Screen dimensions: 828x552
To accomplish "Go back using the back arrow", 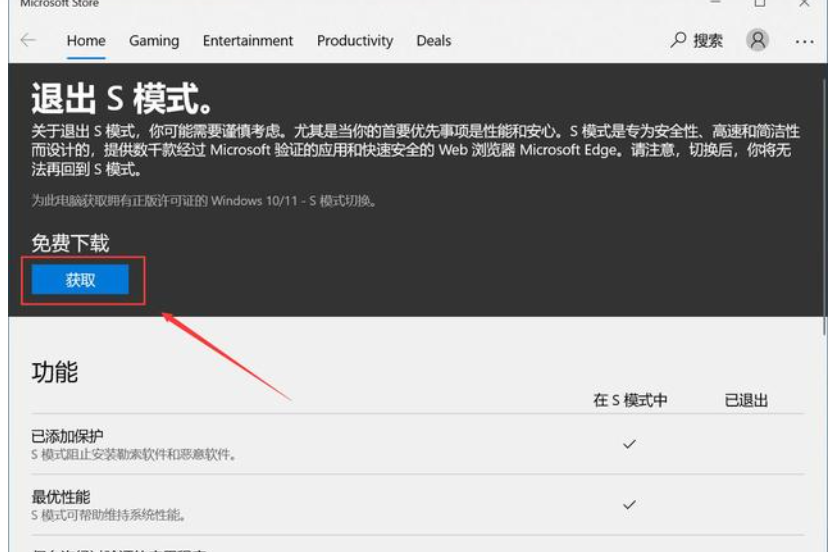I will click(27, 41).
